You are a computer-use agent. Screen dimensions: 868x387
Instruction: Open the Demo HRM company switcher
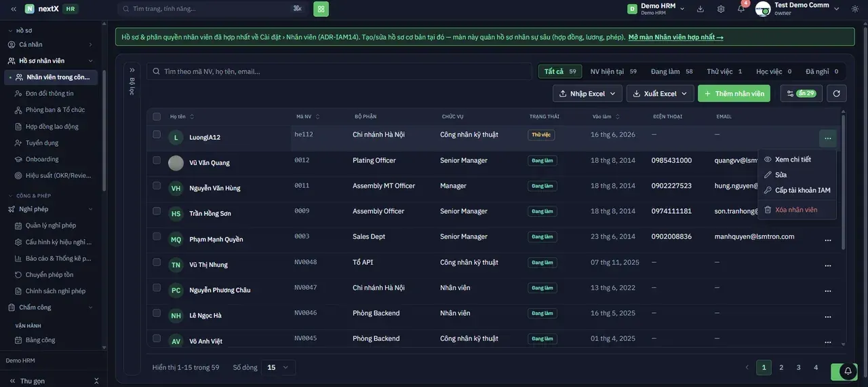pyautogui.click(x=656, y=9)
